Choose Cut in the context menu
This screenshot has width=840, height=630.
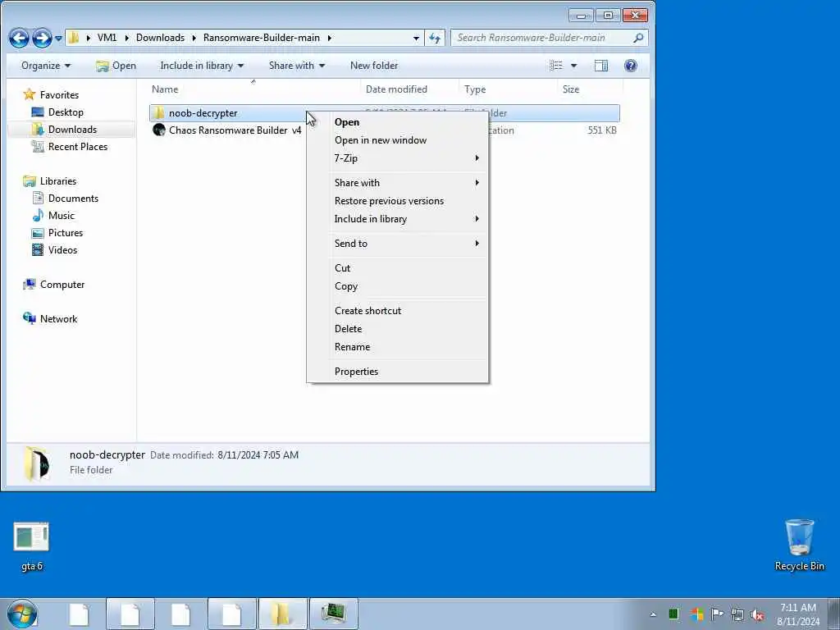(x=398, y=268)
